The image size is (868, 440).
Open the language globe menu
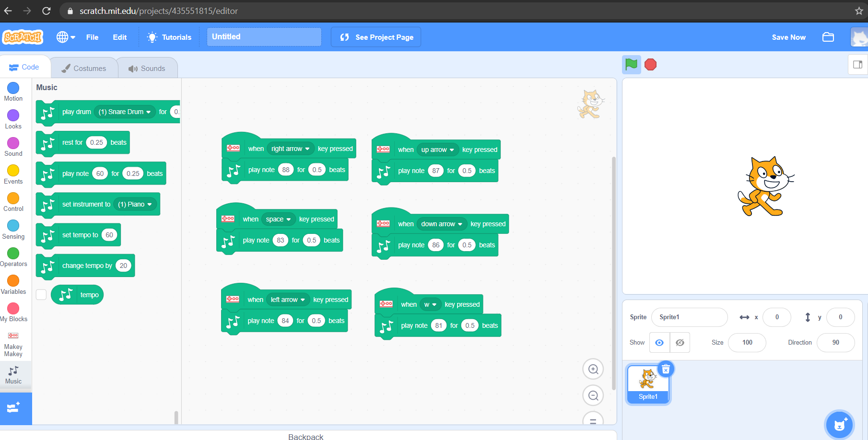66,37
